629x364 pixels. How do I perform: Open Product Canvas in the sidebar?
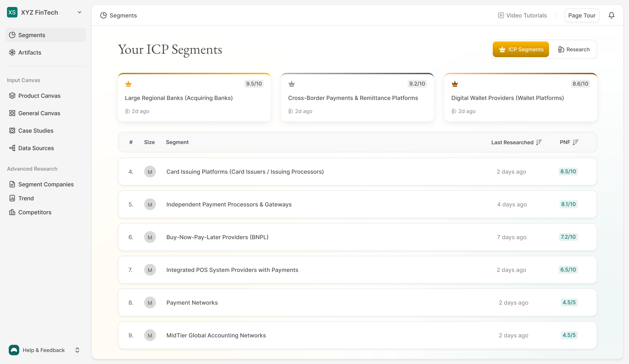pyautogui.click(x=39, y=96)
